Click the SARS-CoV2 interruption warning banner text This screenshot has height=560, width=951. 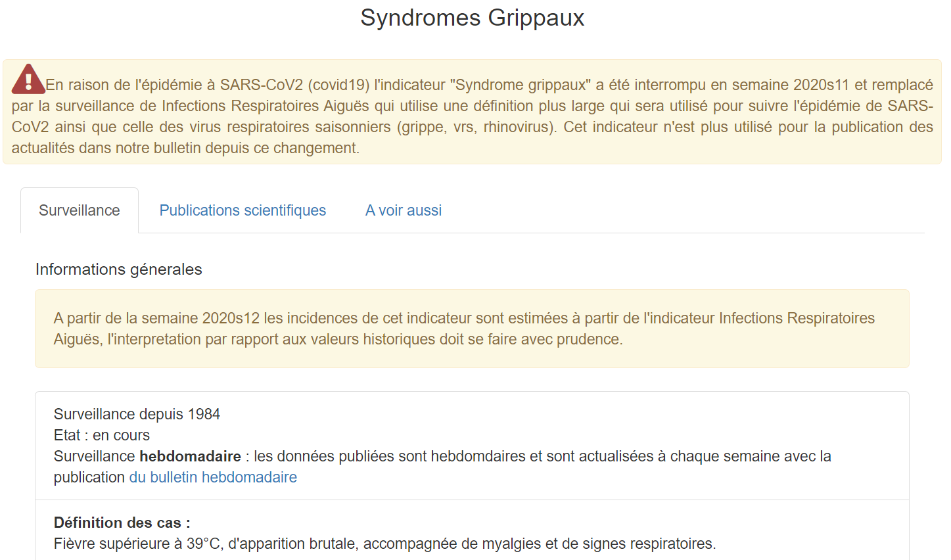472,116
